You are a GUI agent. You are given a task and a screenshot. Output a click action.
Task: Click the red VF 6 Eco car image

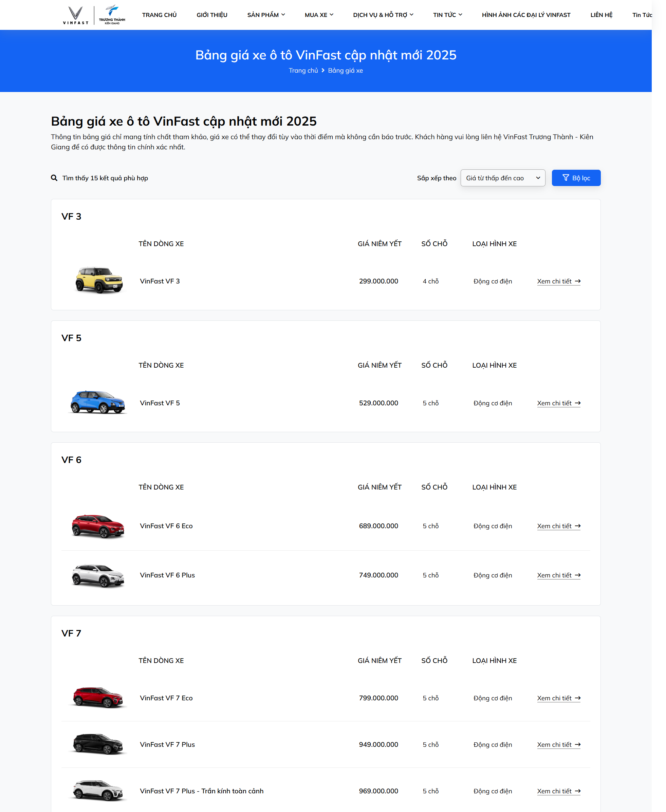click(x=98, y=525)
